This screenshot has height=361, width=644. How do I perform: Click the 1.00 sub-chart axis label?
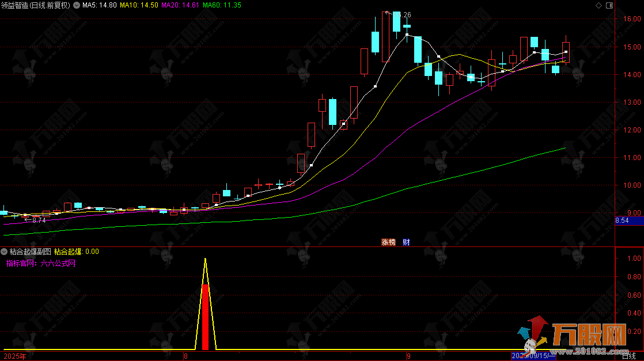[x=634, y=259]
